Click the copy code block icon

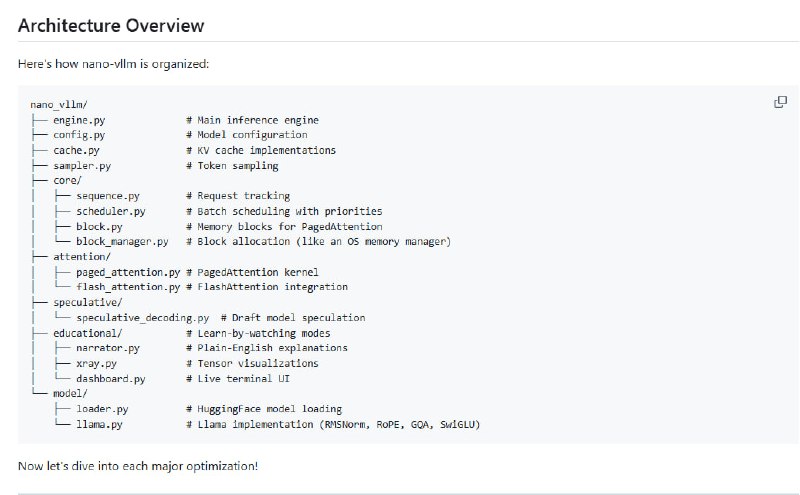[x=781, y=102]
